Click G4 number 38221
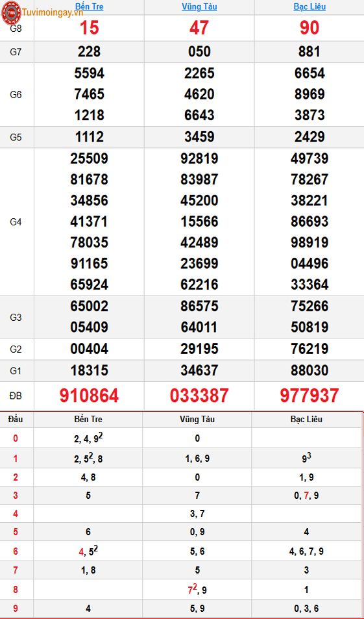364x619 pixels. click(x=309, y=200)
